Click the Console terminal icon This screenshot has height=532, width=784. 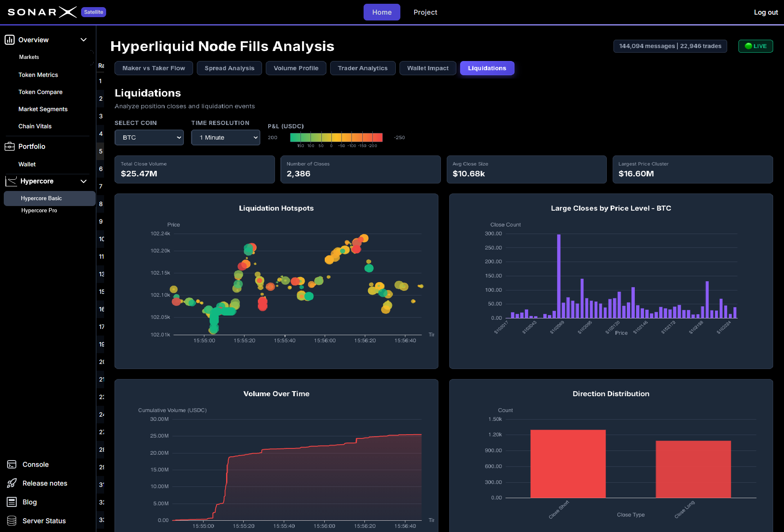pos(12,464)
